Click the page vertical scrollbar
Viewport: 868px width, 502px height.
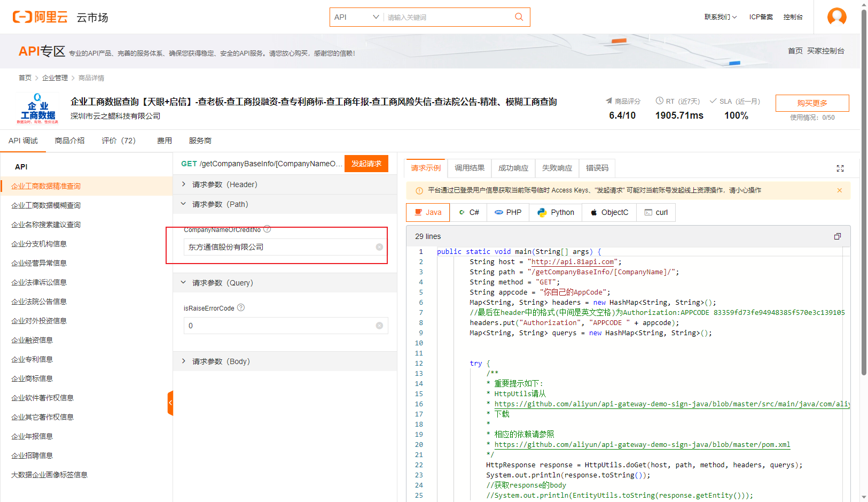pyautogui.click(x=864, y=192)
